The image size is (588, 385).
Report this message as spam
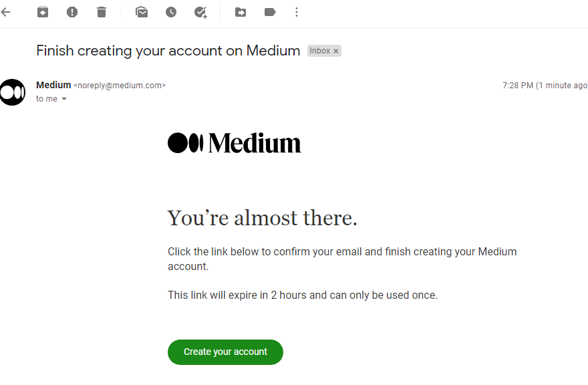point(72,13)
